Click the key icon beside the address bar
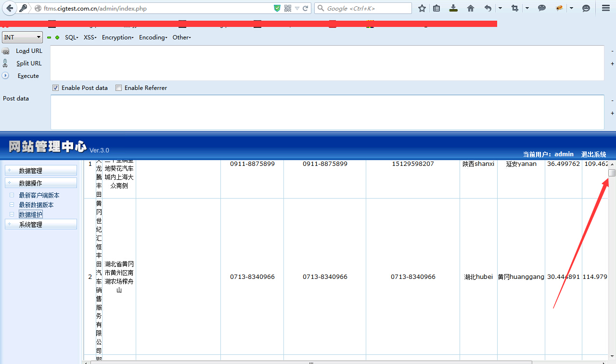 [23, 8]
